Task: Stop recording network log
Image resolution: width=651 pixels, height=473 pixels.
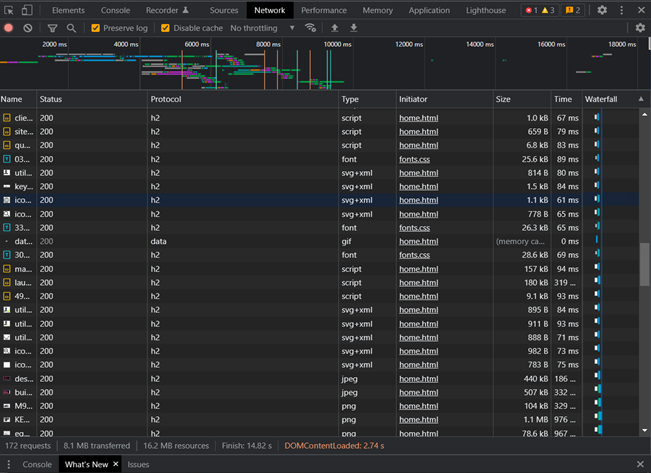Action: (x=9, y=28)
